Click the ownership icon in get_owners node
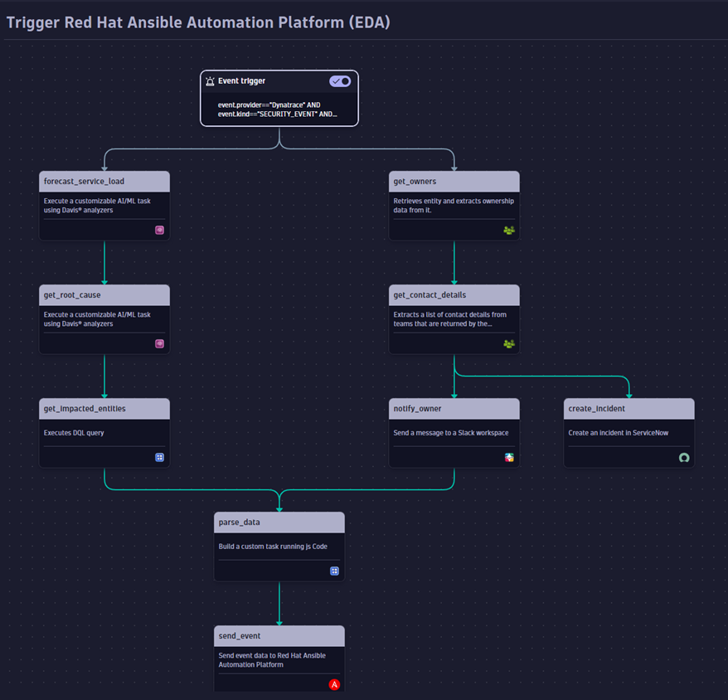 [509, 230]
